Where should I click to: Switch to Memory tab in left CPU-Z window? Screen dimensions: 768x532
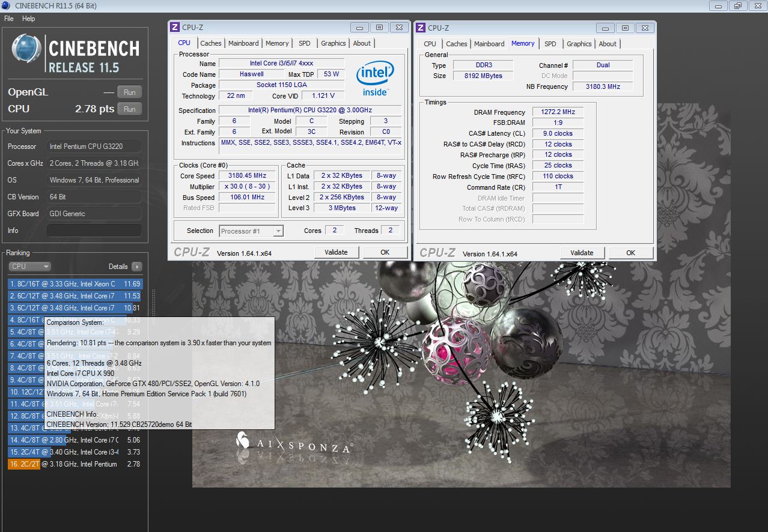[x=277, y=43]
